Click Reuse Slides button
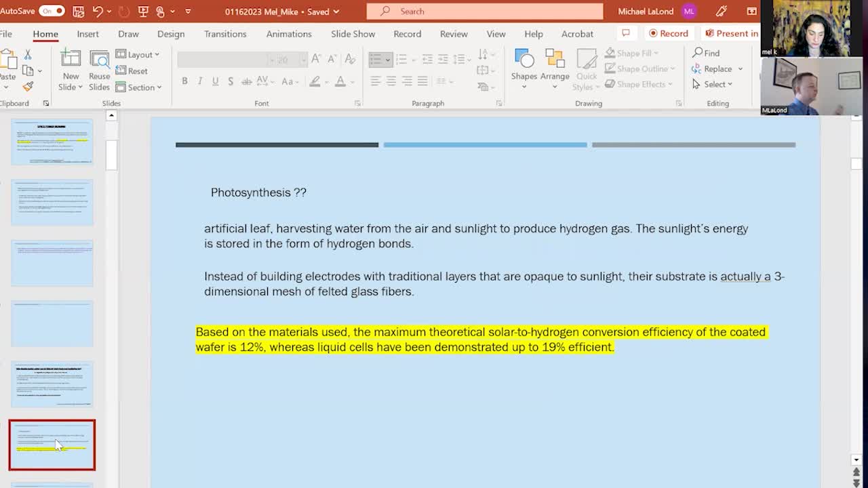The image size is (868, 488). pyautogui.click(x=99, y=70)
